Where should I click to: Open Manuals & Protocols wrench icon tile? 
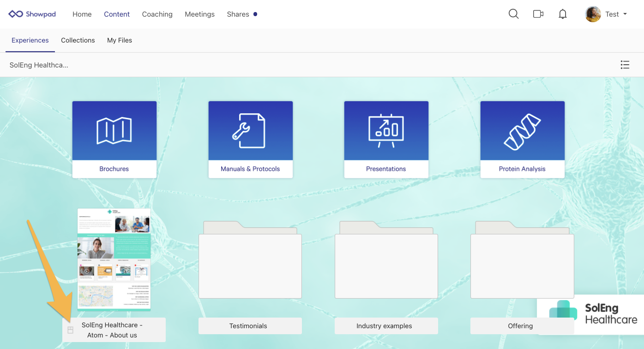pos(250,131)
